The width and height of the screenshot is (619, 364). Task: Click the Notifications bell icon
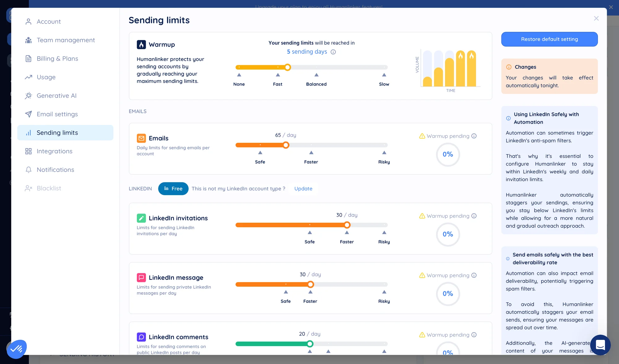pyautogui.click(x=28, y=170)
